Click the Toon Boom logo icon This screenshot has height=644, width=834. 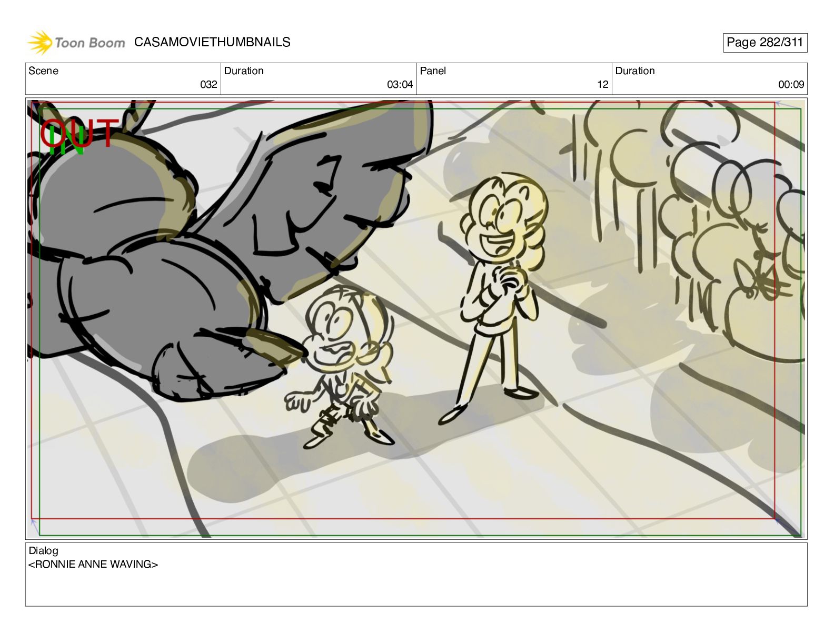click(39, 43)
